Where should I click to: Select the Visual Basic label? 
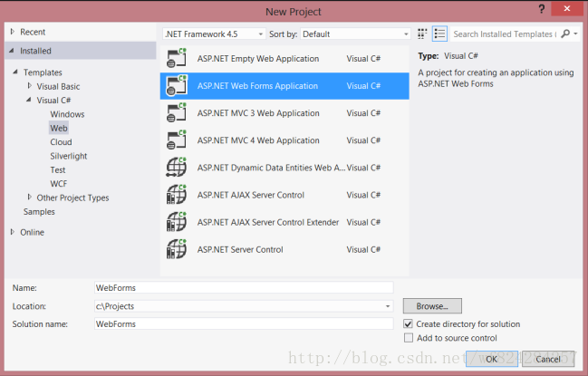58,86
